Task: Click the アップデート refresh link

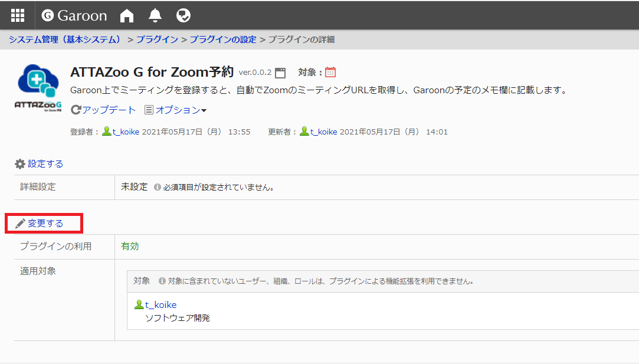Action: (x=104, y=110)
